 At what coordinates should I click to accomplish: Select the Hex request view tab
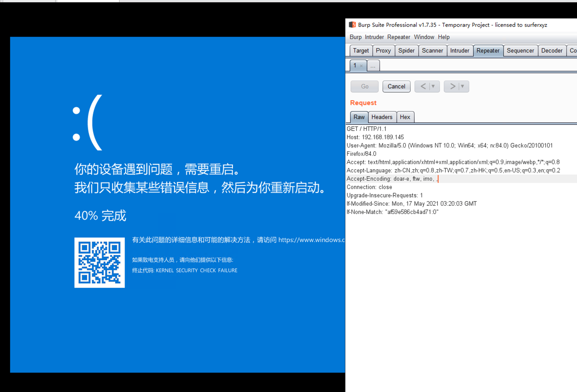405,117
